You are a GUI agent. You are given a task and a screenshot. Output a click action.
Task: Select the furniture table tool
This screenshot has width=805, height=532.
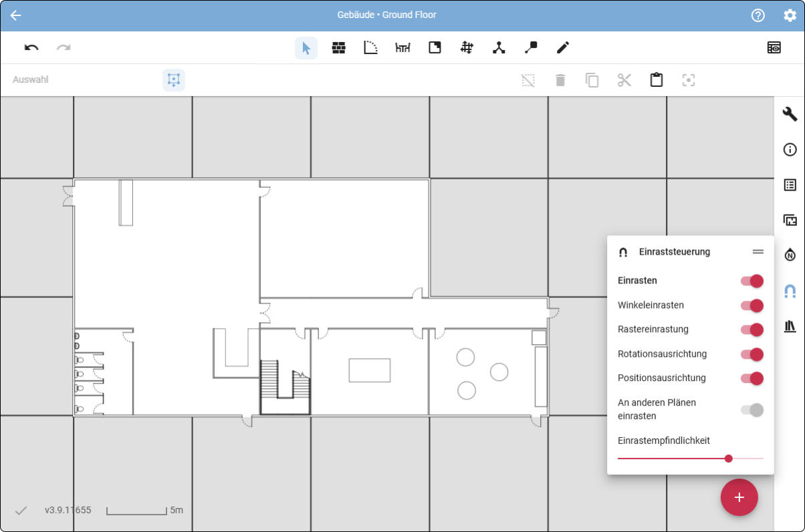click(402, 47)
